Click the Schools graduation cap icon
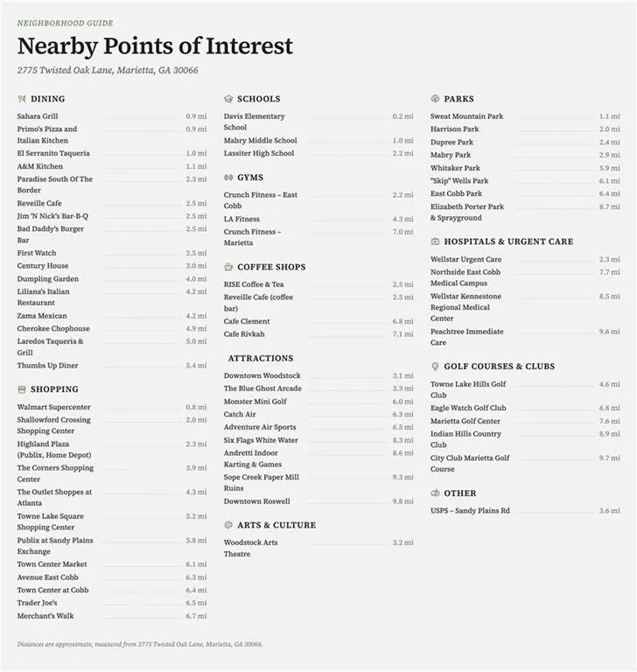The width and height of the screenshot is (637, 672). tap(228, 99)
